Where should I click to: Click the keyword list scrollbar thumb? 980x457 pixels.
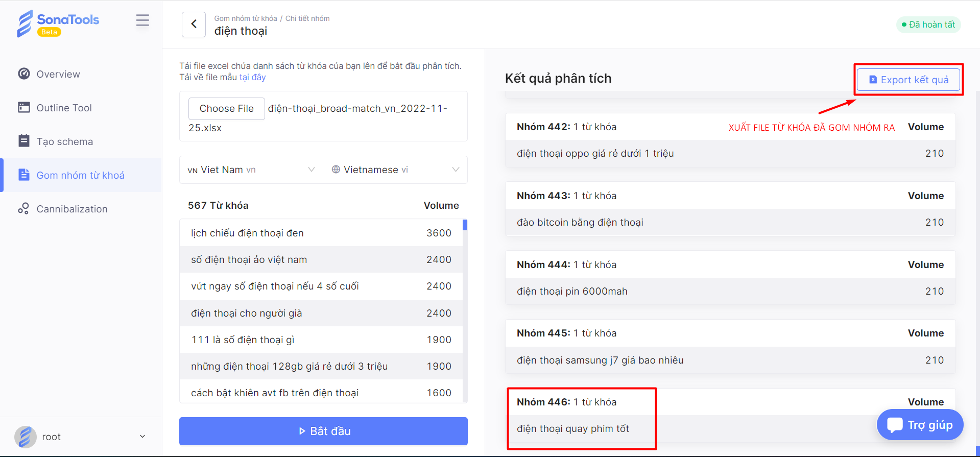click(465, 225)
